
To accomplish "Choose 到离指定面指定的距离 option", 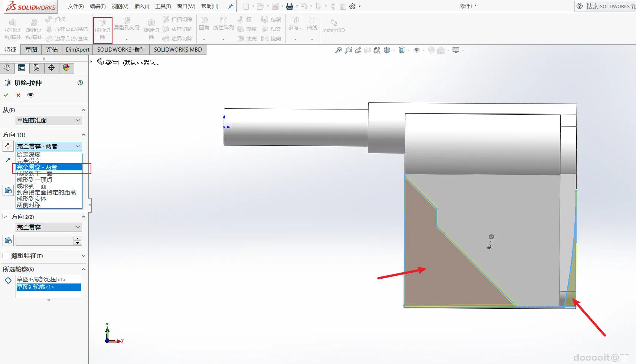I will coord(49,193).
